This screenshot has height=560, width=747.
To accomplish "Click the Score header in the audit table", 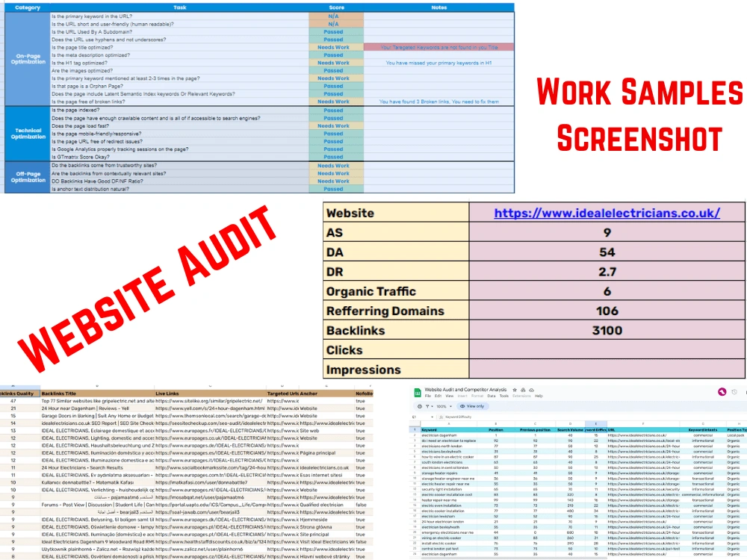I will coord(336,7).
